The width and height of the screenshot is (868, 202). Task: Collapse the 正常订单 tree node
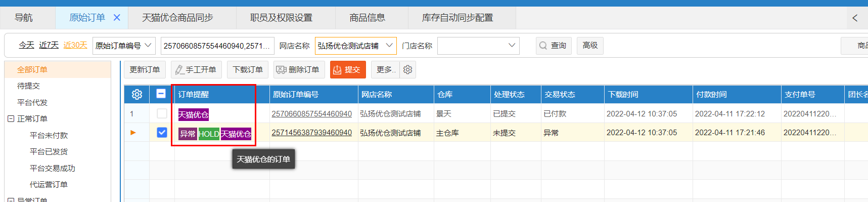[11, 118]
